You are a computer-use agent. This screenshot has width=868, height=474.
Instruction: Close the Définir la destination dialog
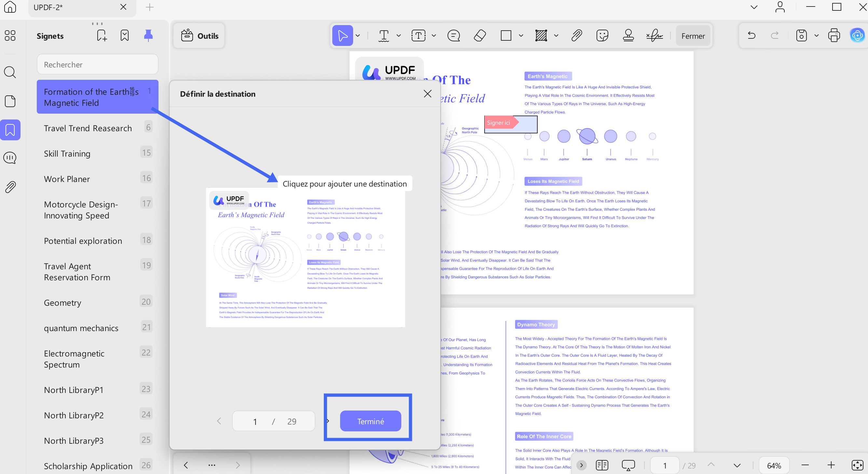click(427, 94)
